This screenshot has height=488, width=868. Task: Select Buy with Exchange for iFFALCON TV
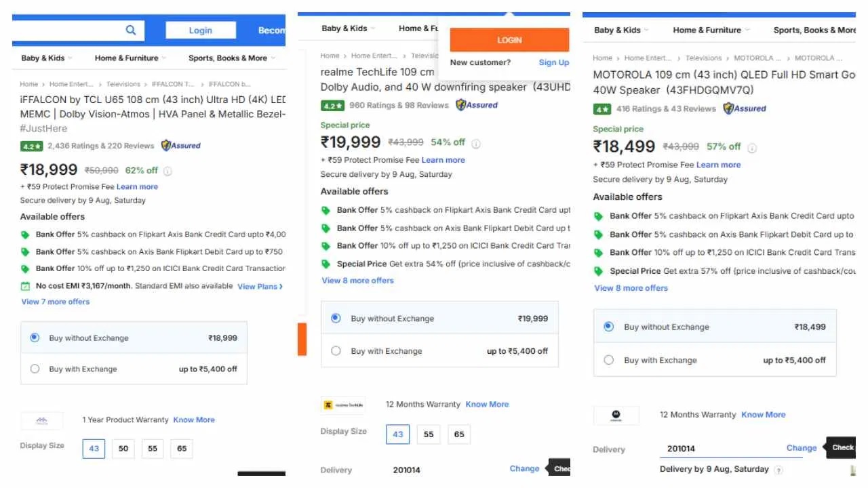pos(35,369)
